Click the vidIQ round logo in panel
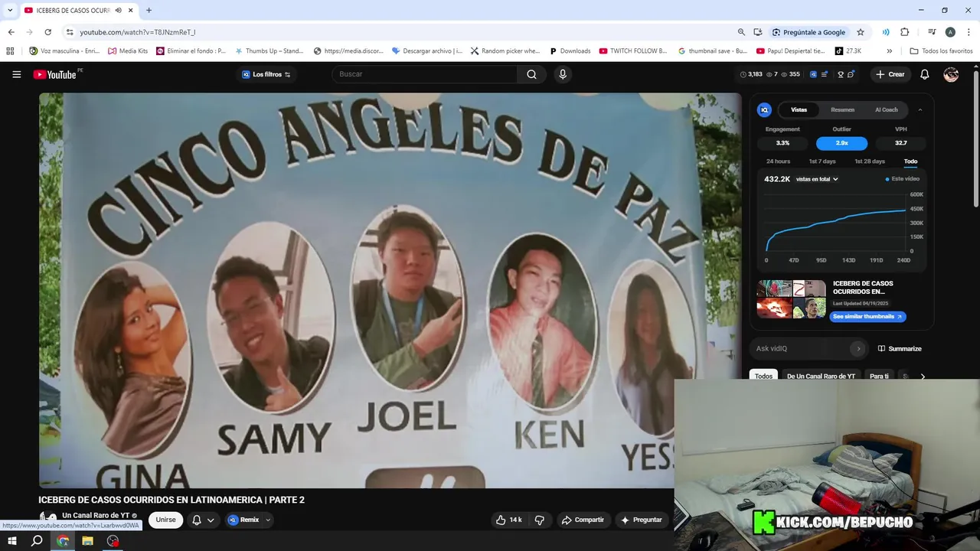 pos(764,109)
